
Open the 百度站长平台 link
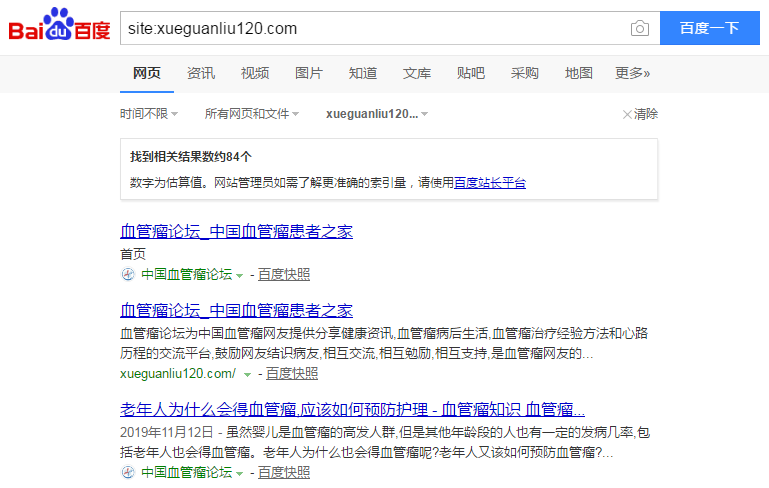click(x=490, y=183)
